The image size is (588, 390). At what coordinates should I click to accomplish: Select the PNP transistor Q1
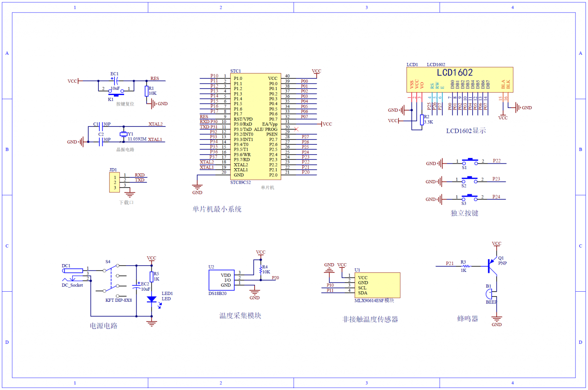pos(492,264)
